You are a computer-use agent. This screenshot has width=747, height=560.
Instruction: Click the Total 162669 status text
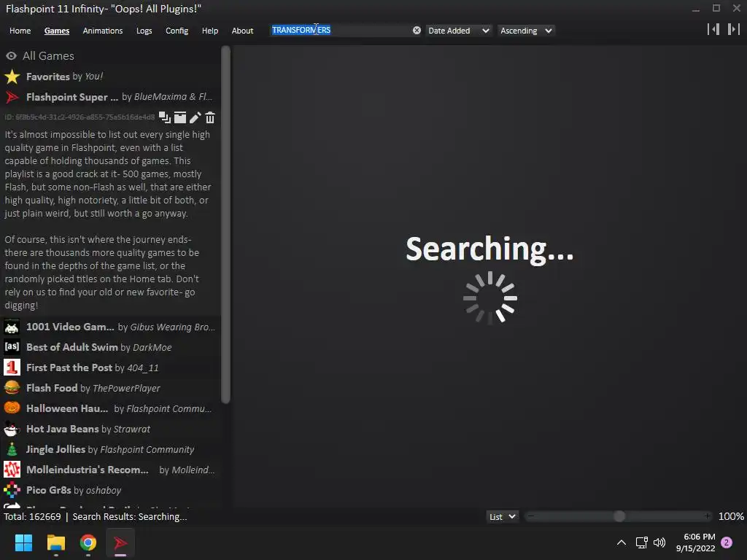point(32,517)
